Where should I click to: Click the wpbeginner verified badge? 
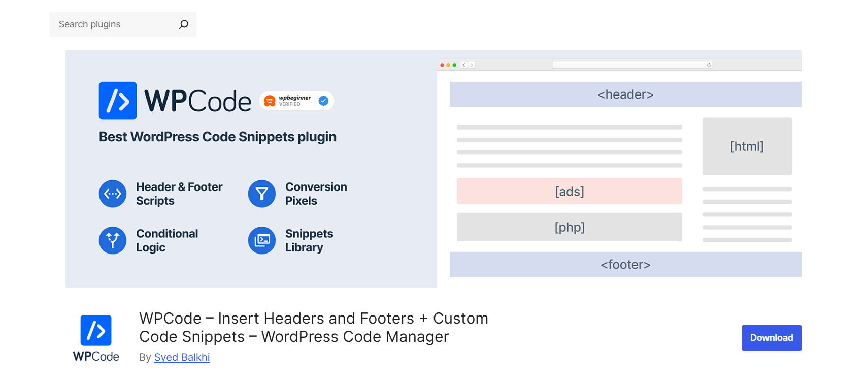[296, 101]
